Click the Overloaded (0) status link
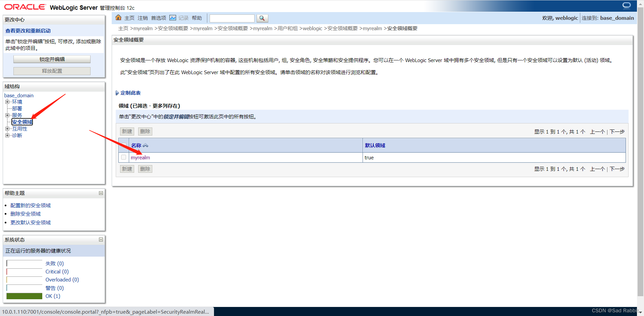 coord(62,280)
